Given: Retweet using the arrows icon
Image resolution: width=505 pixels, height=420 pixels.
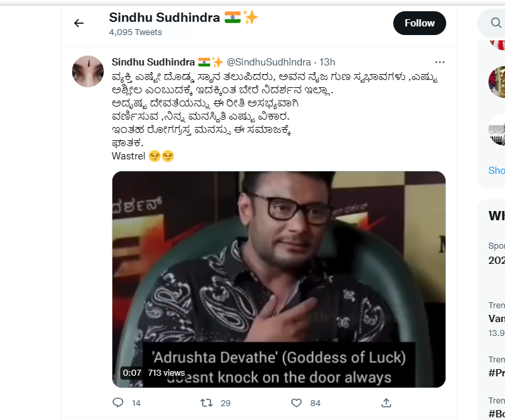Looking at the screenshot, I should pos(206,403).
